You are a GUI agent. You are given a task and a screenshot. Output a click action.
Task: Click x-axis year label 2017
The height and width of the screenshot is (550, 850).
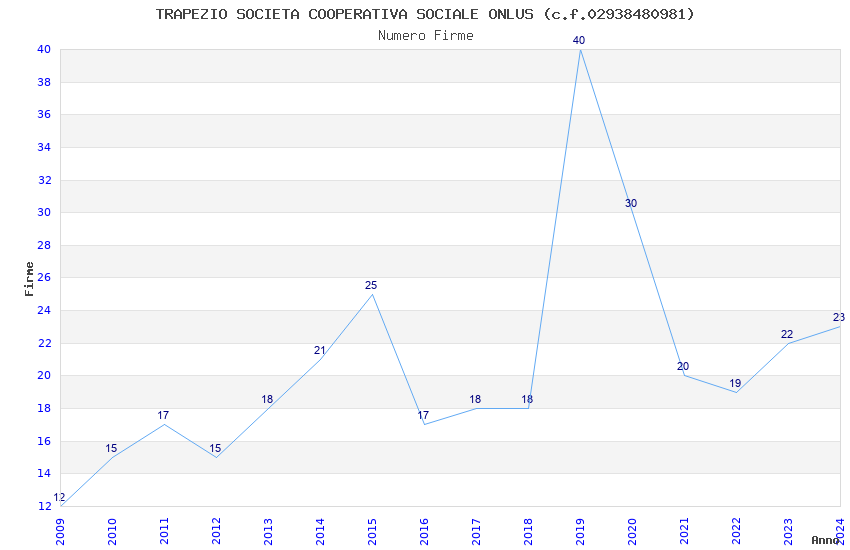(x=476, y=531)
